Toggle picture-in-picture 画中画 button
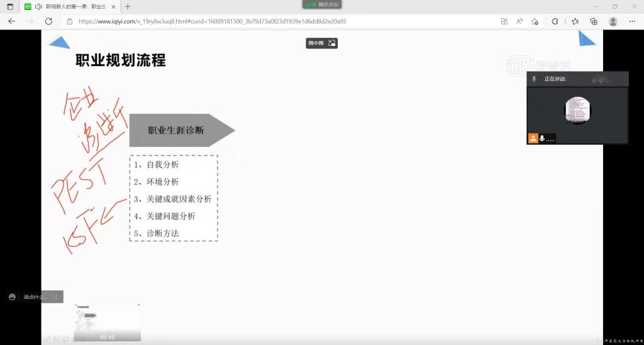The width and height of the screenshot is (644, 345). pyautogui.click(x=321, y=43)
